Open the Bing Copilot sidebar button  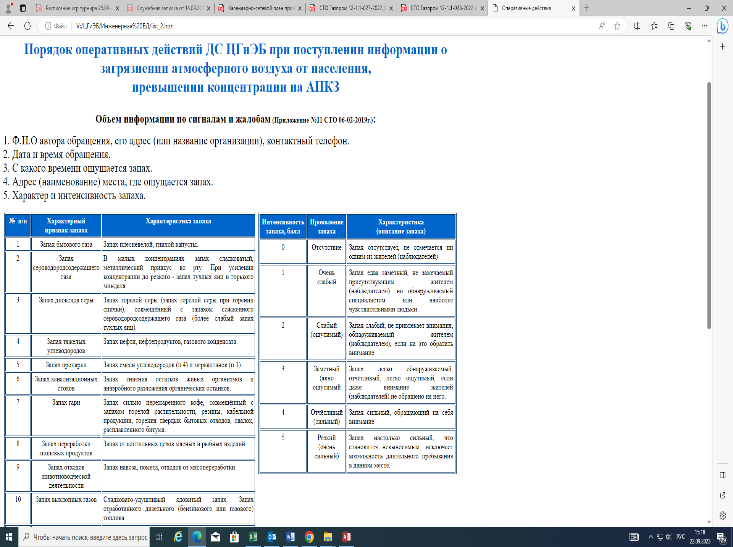[723, 27]
